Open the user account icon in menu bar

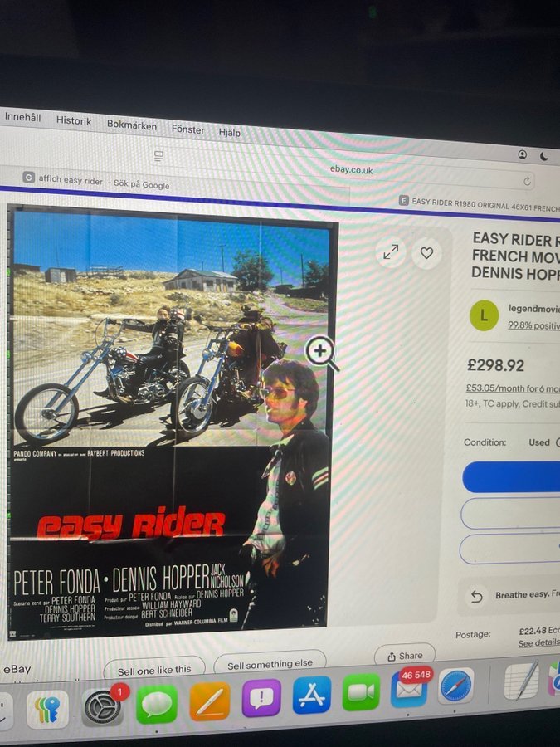pos(523,154)
